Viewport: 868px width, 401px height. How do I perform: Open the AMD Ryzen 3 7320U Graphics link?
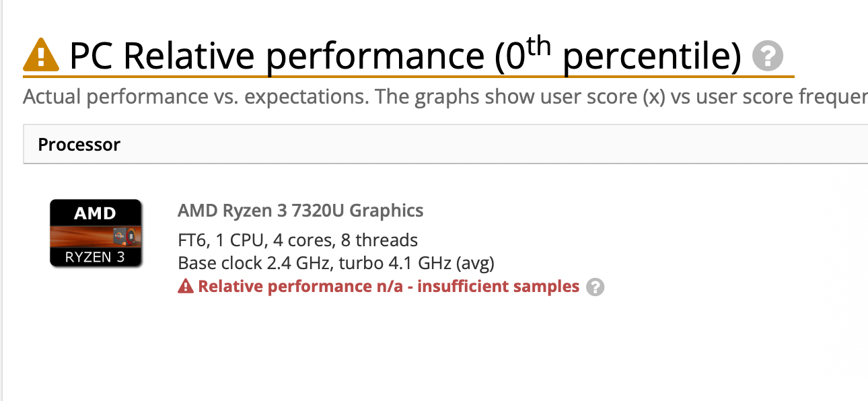tap(300, 211)
